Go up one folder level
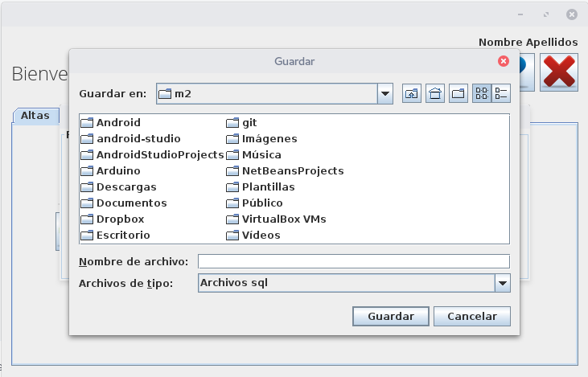Screen dimensions: 588x377 (411, 94)
